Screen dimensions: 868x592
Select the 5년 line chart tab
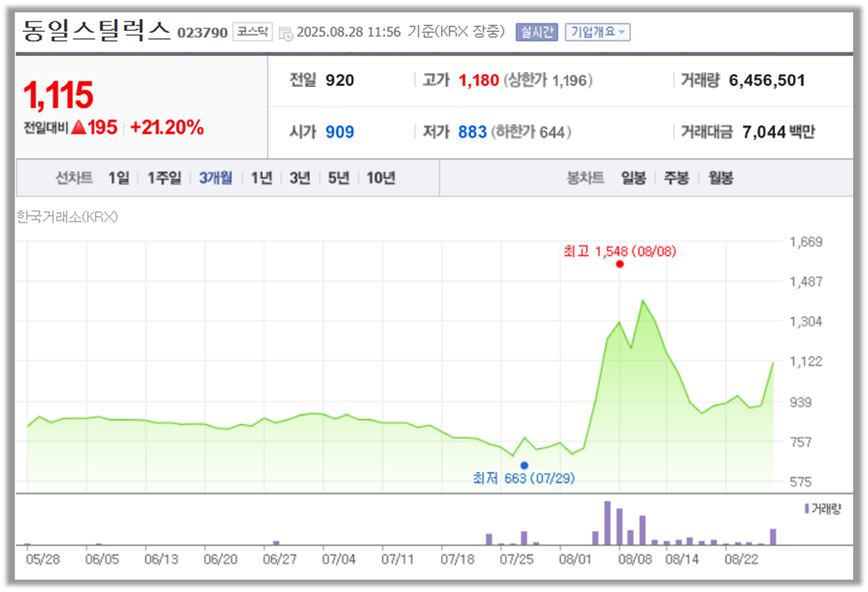tap(338, 178)
